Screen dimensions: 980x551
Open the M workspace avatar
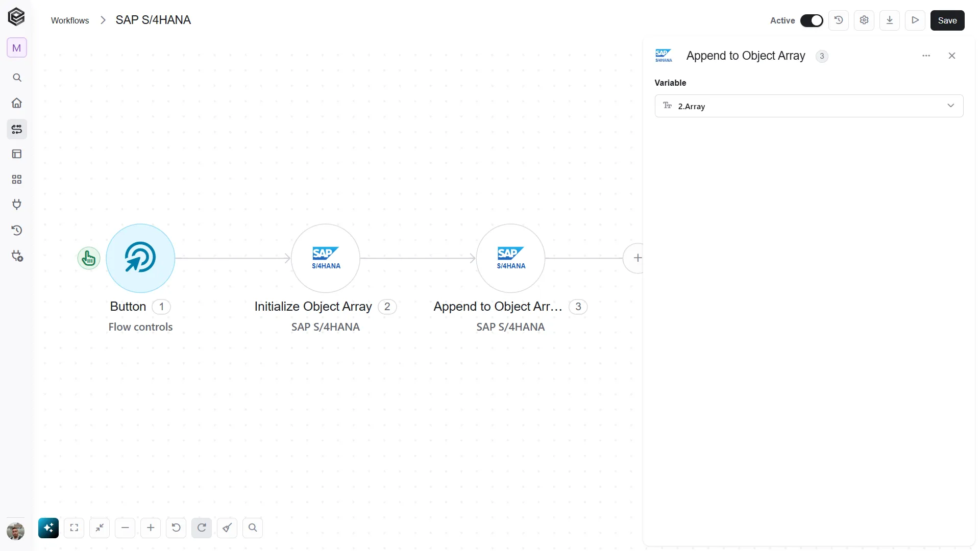[17, 48]
